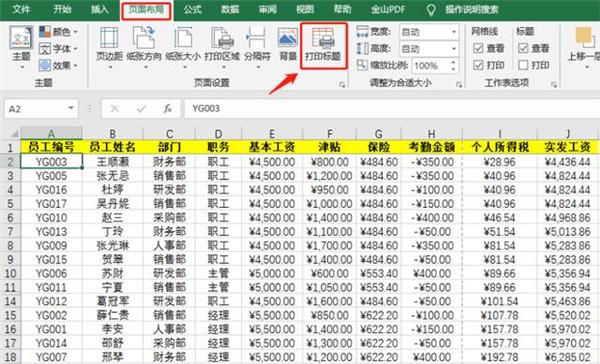Click cell 人事部 in row 8
Screen dimensions: 600x364
pos(170,246)
